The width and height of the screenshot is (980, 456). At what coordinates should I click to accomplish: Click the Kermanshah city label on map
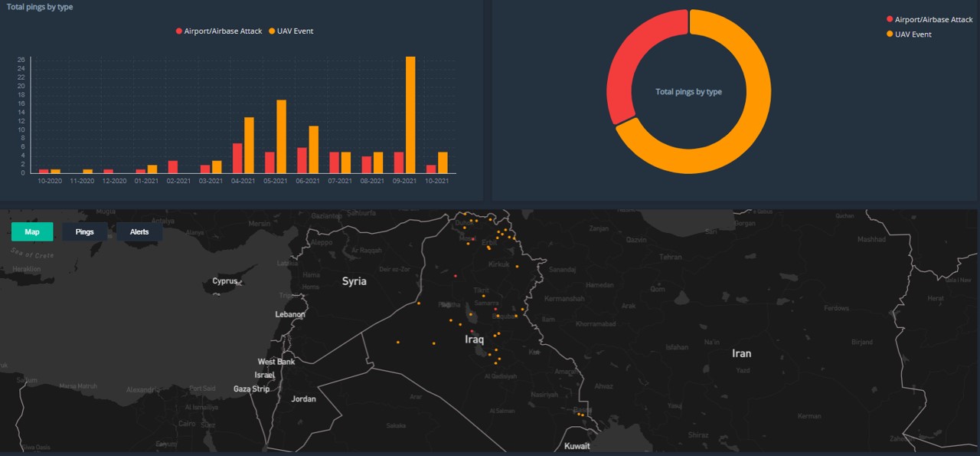pyautogui.click(x=564, y=298)
